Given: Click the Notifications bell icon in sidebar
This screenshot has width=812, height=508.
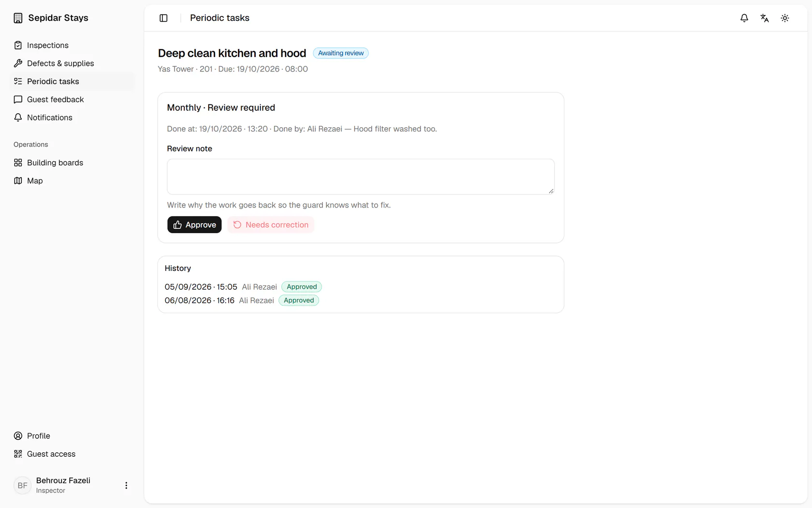Looking at the screenshot, I should tap(18, 118).
